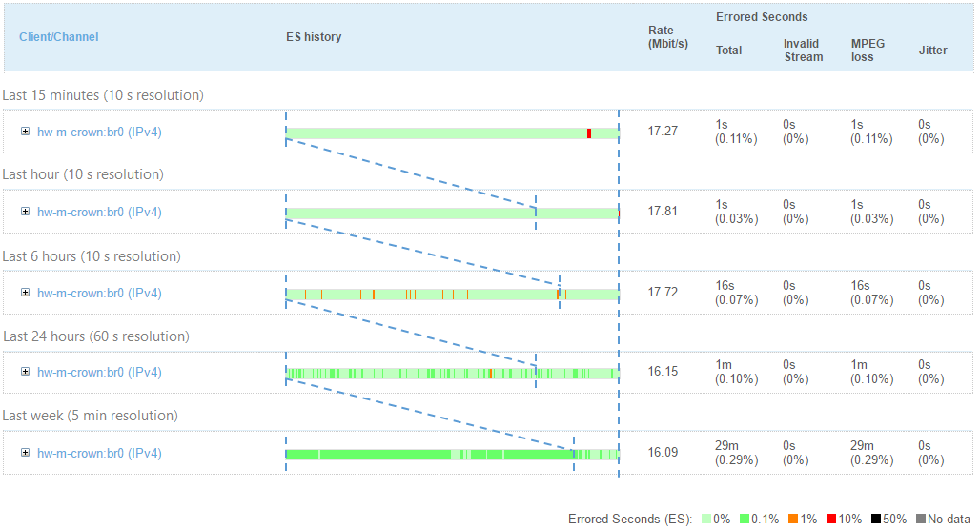The height and width of the screenshot is (530, 980).
Task: Click the 0% light green legend swatch
Action: (x=706, y=520)
